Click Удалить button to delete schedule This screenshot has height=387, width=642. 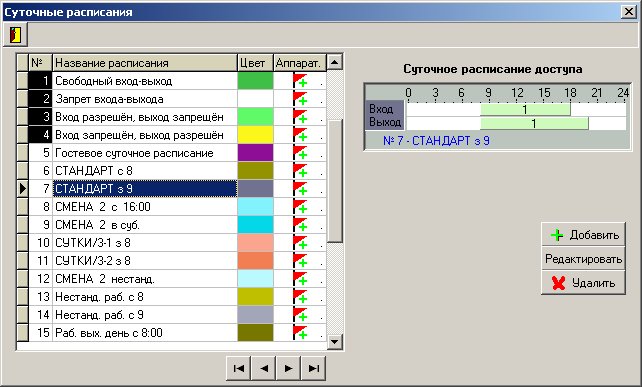[583, 283]
